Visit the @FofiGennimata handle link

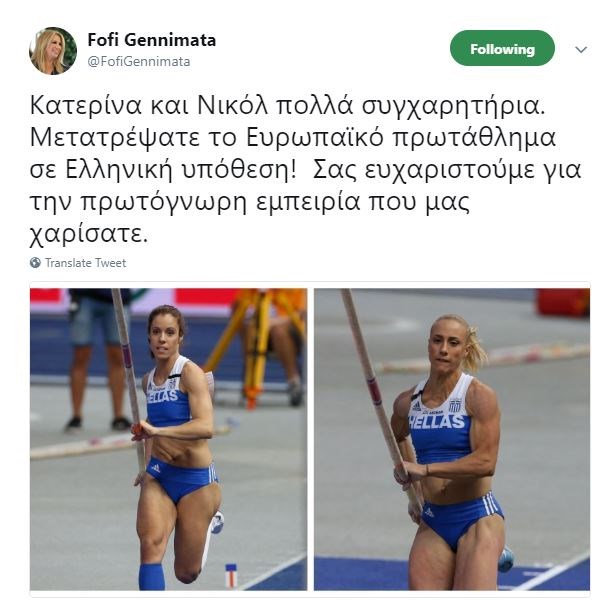click(138, 62)
